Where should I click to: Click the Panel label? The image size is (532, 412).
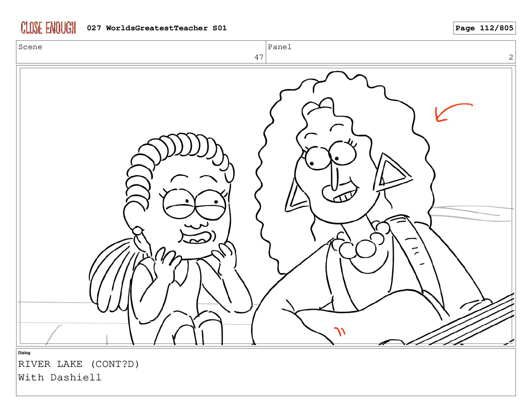[279, 47]
